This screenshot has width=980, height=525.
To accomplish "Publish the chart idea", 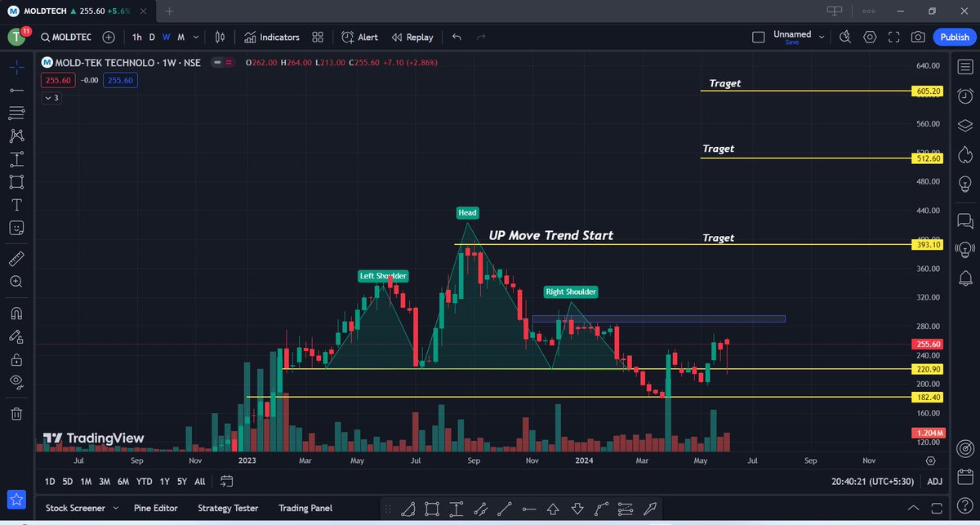I will click(x=955, y=38).
